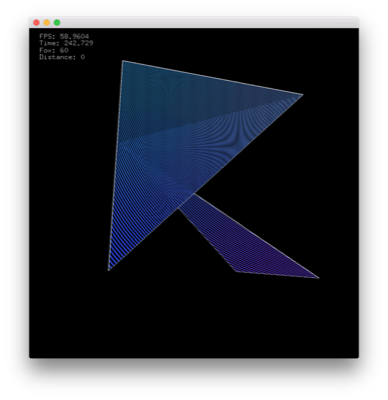Close the window with the red button
Screen dimensions: 388x400
click(36, 23)
